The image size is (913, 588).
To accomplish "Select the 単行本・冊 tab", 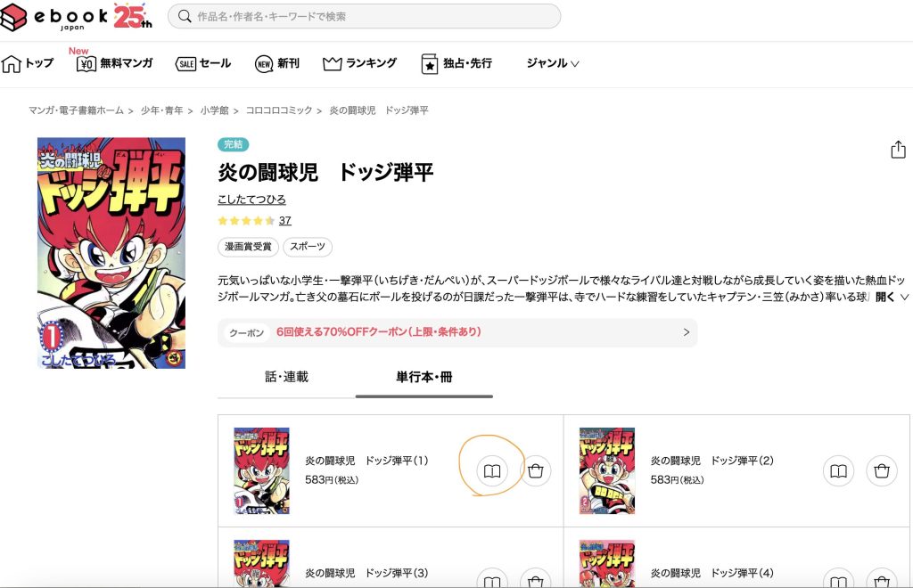I will [424, 377].
